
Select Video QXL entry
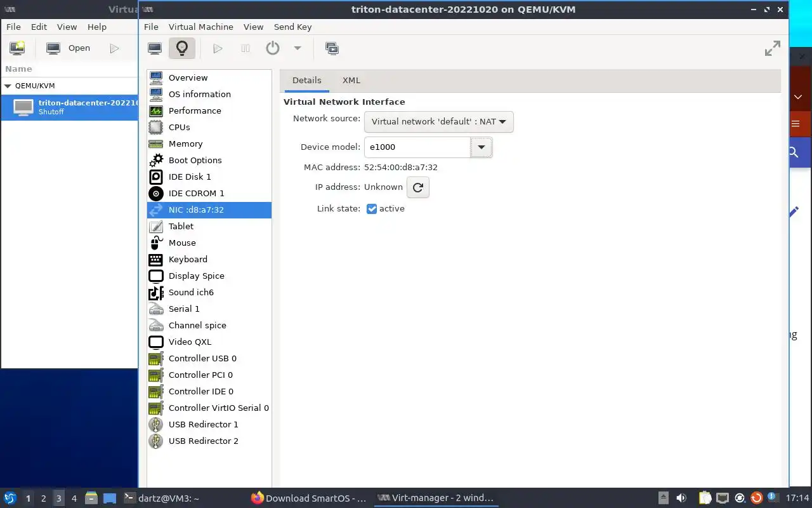tap(209, 342)
